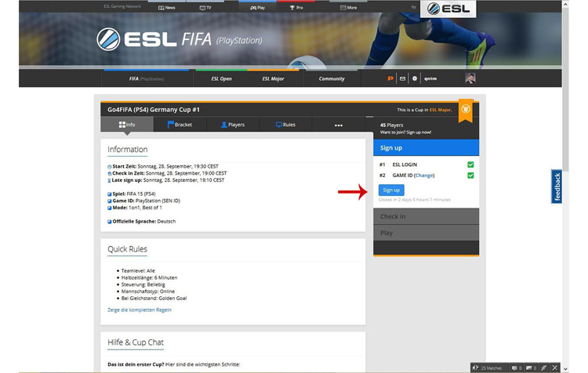Click the blue Sign up button
The width and height of the screenshot is (588, 373).
click(x=391, y=190)
